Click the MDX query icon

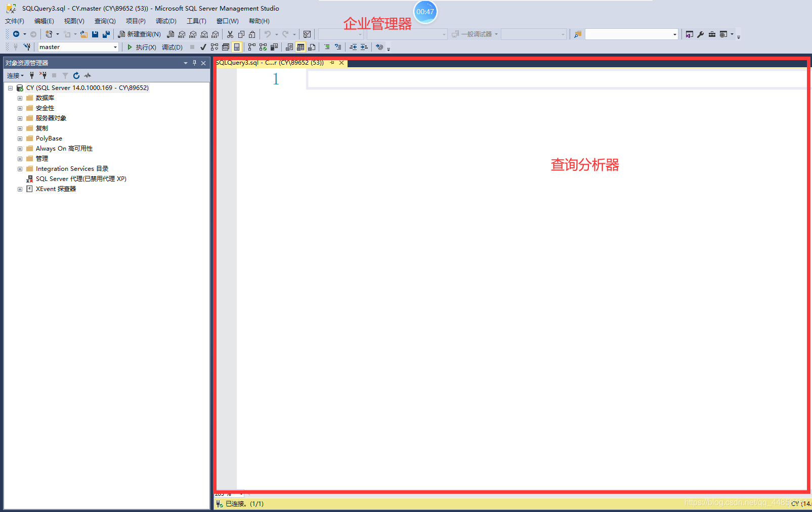point(182,34)
